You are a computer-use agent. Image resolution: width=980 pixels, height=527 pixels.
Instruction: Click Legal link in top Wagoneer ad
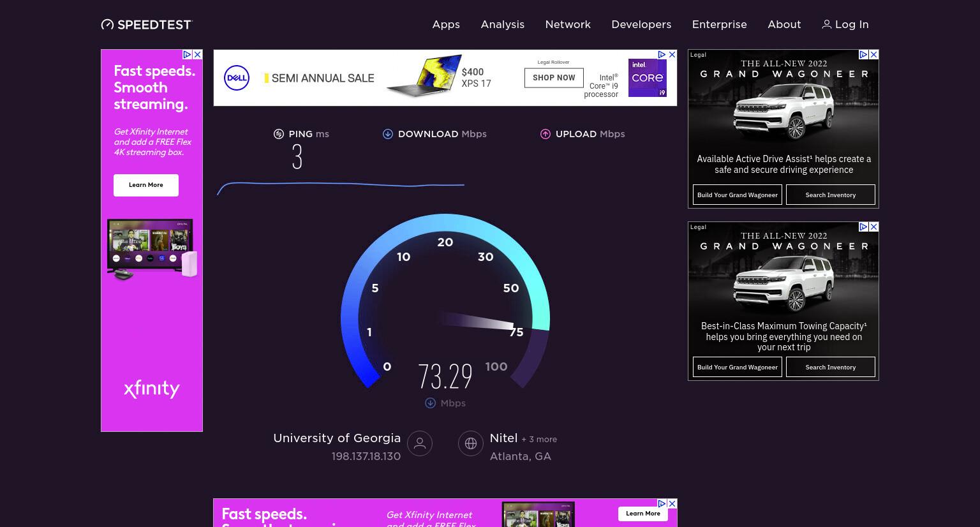click(x=698, y=55)
